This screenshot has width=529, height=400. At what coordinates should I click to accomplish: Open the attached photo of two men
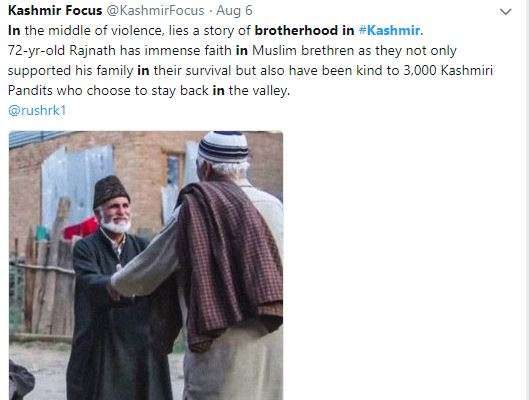click(x=146, y=265)
